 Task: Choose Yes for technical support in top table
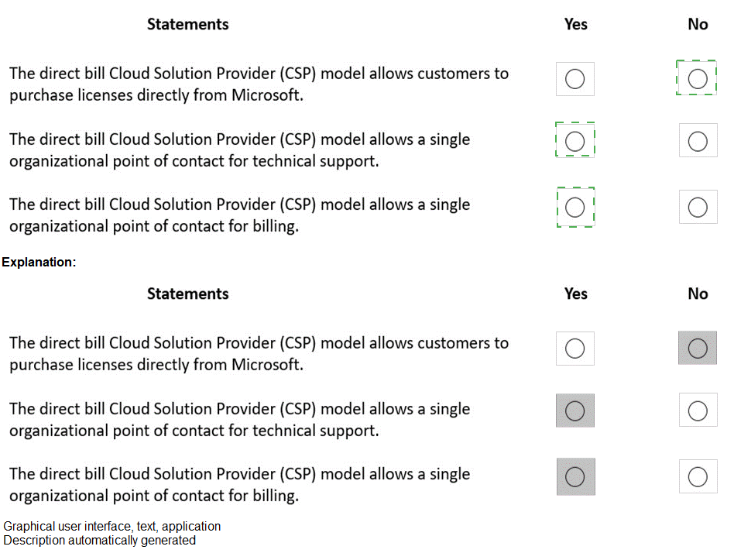[575, 141]
